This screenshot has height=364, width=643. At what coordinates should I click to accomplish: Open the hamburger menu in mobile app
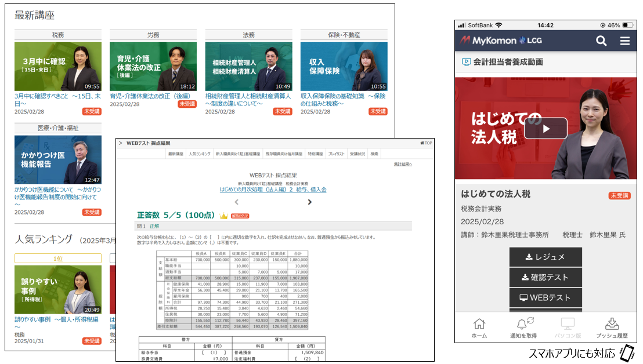[624, 41]
